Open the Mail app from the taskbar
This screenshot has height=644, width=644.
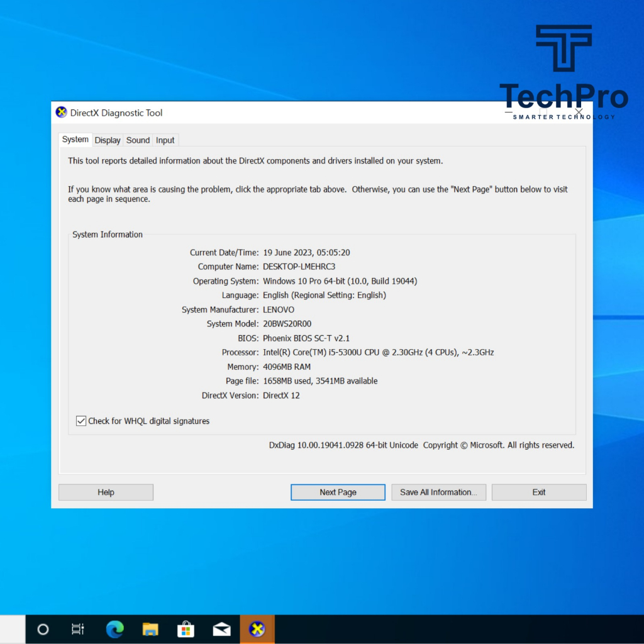click(x=221, y=629)
